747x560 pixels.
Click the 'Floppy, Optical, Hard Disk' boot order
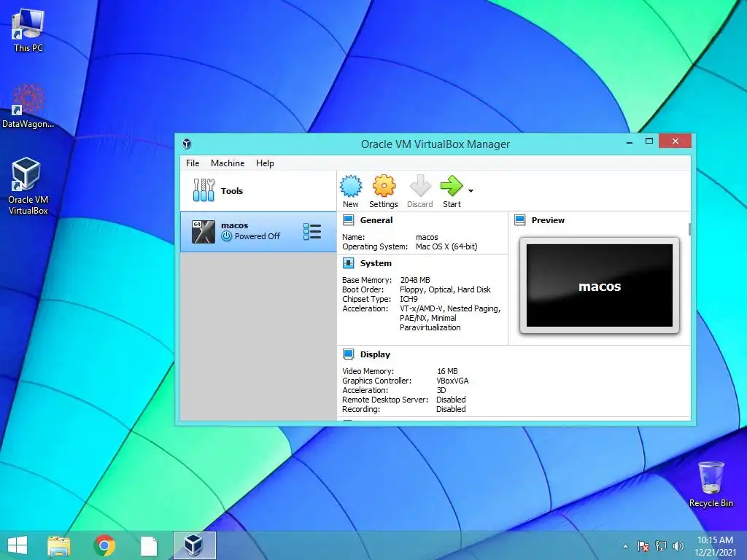(x=445, y=289)
